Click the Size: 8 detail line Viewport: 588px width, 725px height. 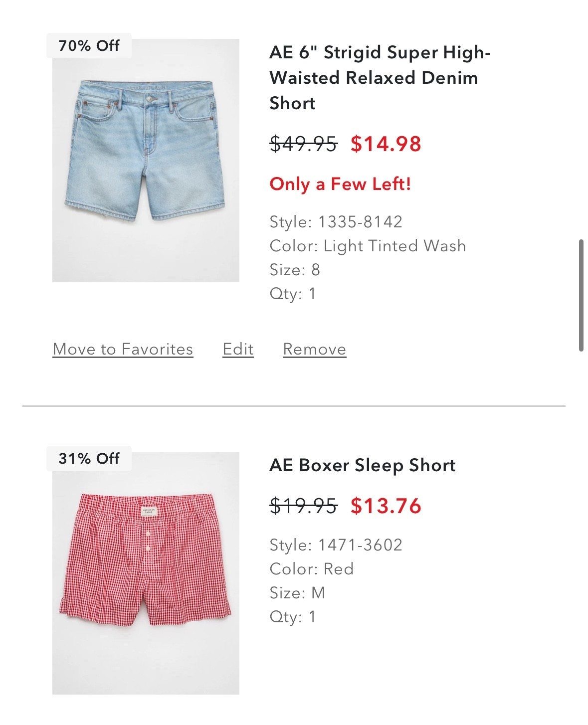click(x=295, y=270)
